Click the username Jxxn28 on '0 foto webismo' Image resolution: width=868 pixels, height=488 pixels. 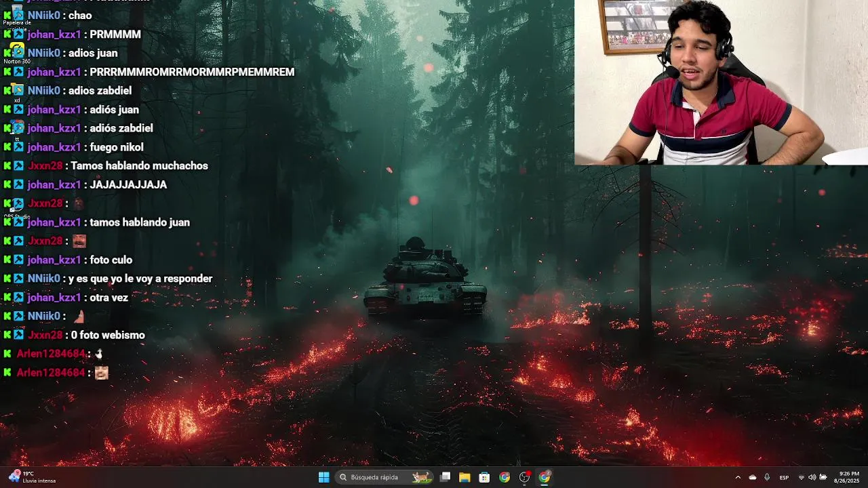(45, 335)
